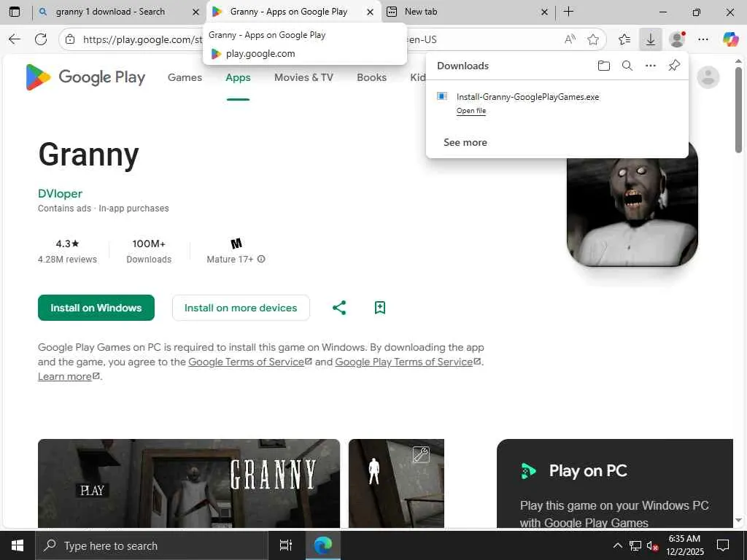Add this page to favorites star icon
This screenshot has width=747, height=560.
(x=592, y=39)
